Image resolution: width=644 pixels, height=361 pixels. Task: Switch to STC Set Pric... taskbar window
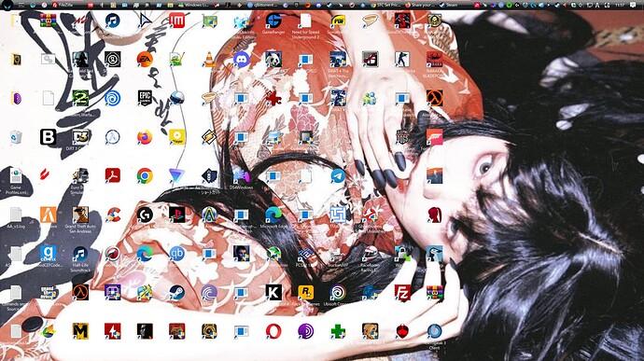[x=386, y=5]
